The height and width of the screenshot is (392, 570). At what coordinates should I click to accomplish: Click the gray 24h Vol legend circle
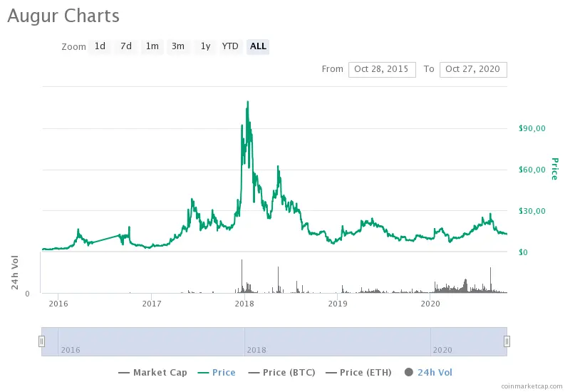click(409, 372)
